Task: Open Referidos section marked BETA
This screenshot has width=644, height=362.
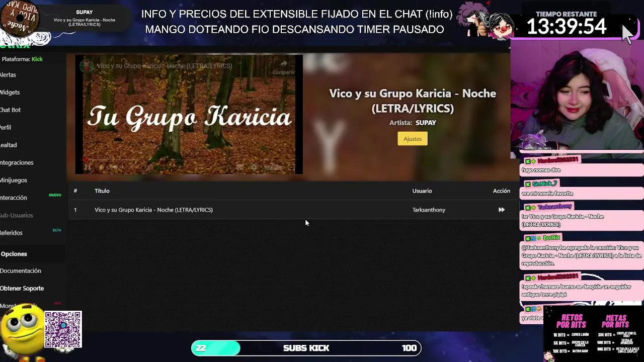Action: 12,233
